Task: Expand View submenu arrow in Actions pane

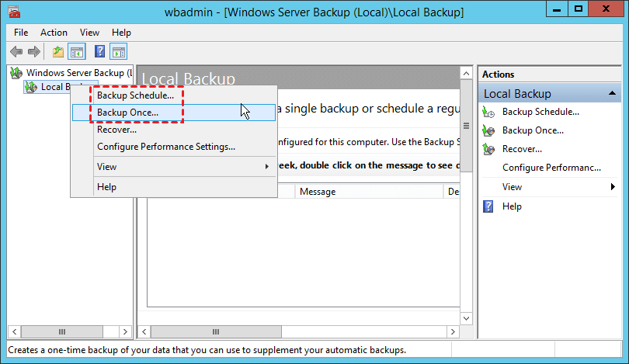Action: pyautogui.click(x=613, y=187)
